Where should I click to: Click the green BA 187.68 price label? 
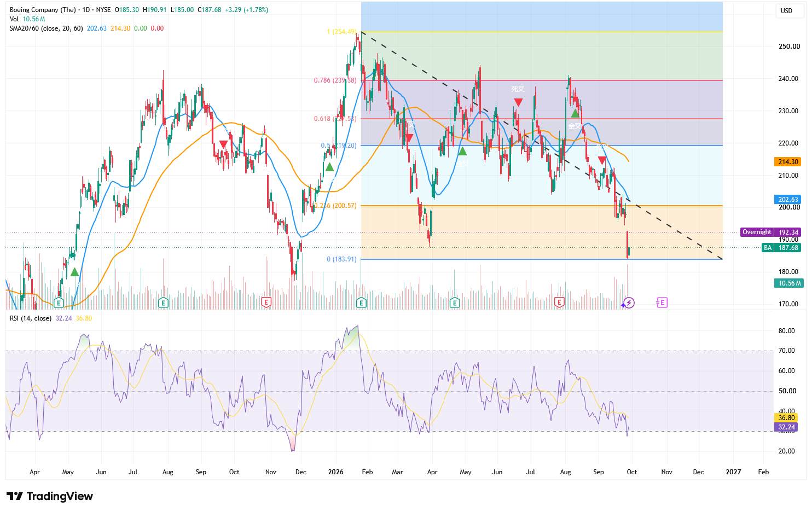[782, 248]
